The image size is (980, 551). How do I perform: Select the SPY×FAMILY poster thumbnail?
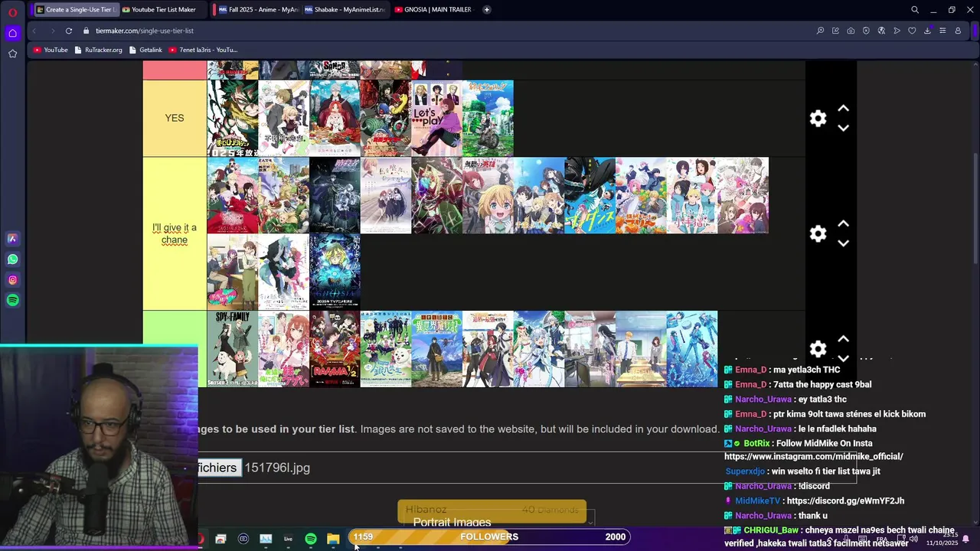tap(233, 349)
